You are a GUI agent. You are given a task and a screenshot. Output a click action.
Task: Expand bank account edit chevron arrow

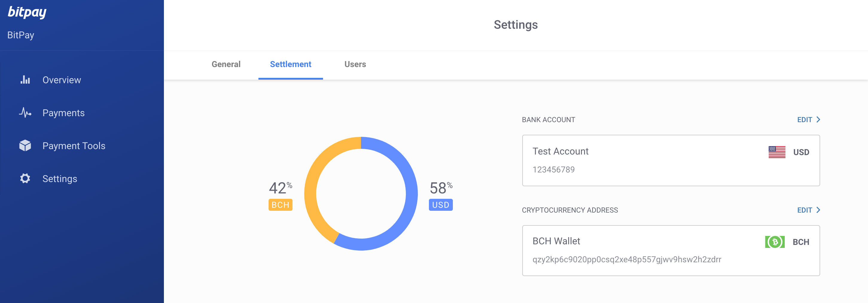click(x=818, y=120)
